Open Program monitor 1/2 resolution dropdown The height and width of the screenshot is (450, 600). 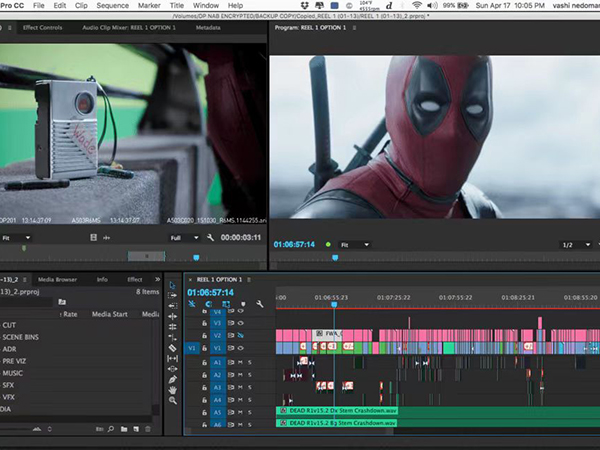click(x=576, y=245)
